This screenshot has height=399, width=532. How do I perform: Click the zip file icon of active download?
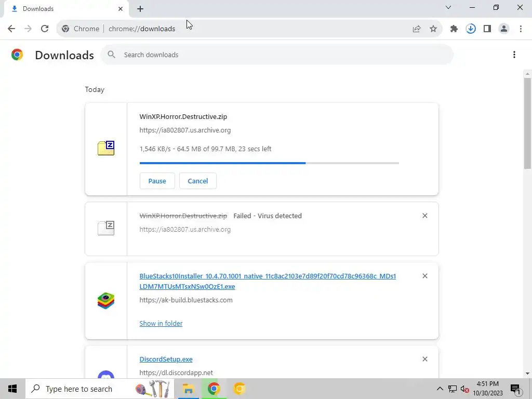click(106, 148)
